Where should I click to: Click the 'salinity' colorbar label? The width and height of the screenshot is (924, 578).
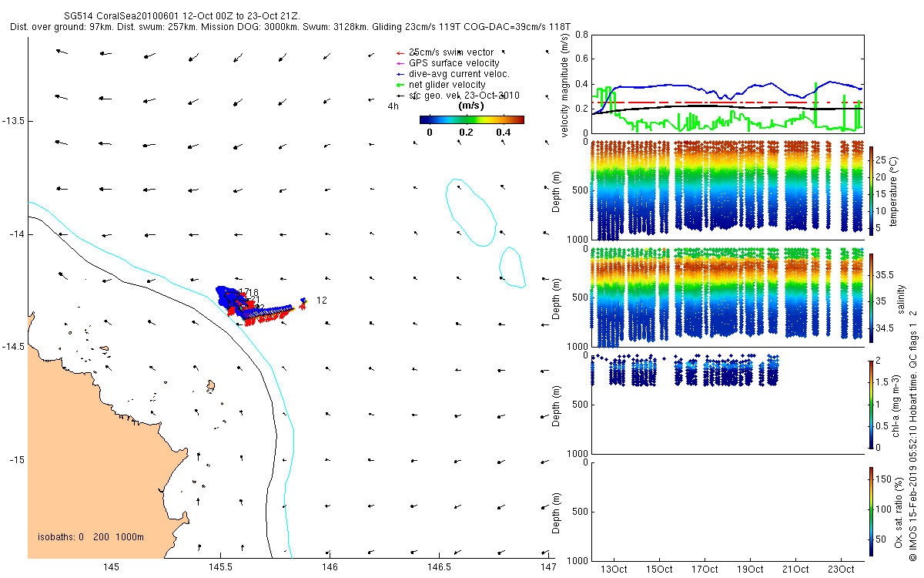pyautogui.click(x=900, y=298)
